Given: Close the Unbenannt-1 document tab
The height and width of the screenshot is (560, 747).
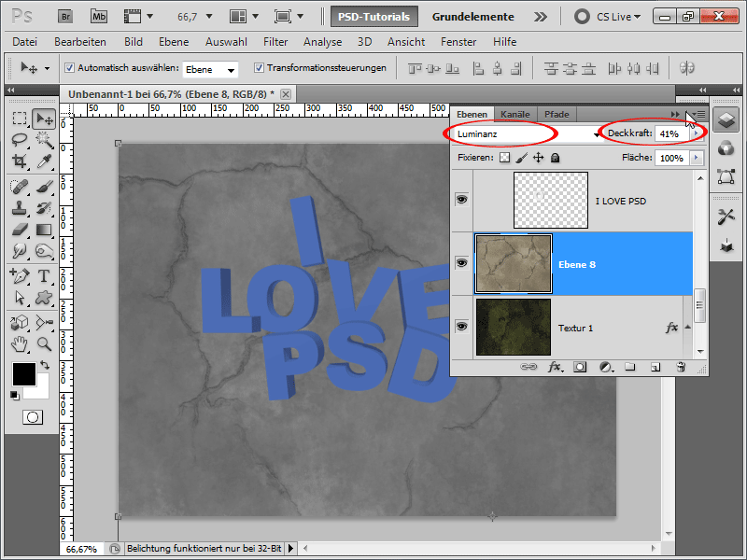Looking at the screenshot, I should click(x=286, y=94).
